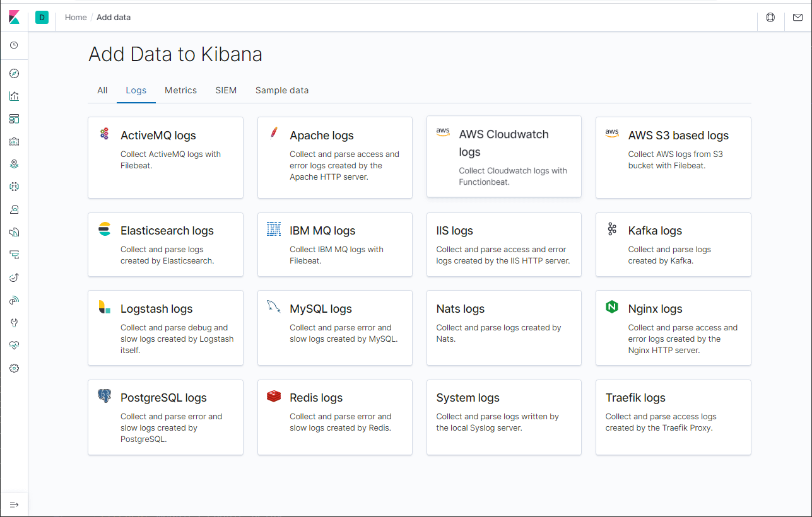Expand the side navigation bar
Image resolution: width=812 pixels, height=517 pixels.
[14, 504]
